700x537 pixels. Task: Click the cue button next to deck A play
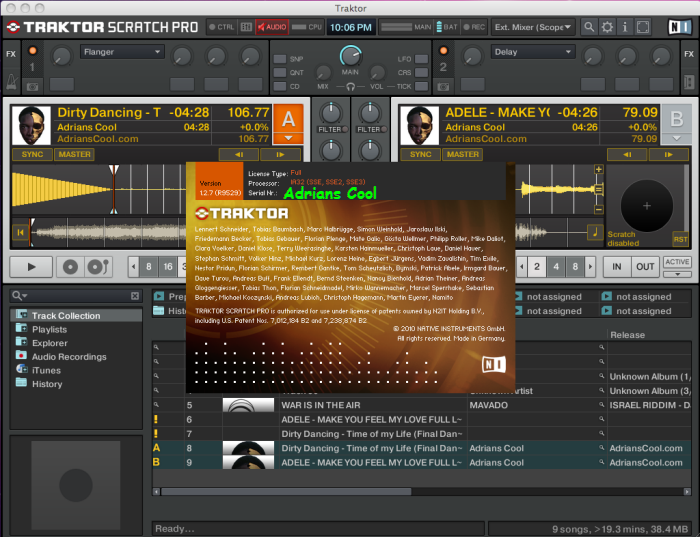coord(70,267)
